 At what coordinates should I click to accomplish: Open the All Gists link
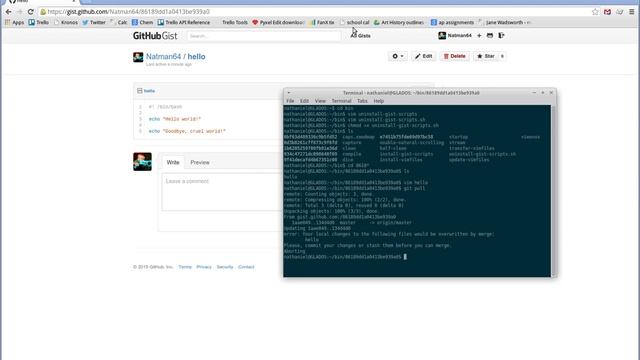coord(361,36)
